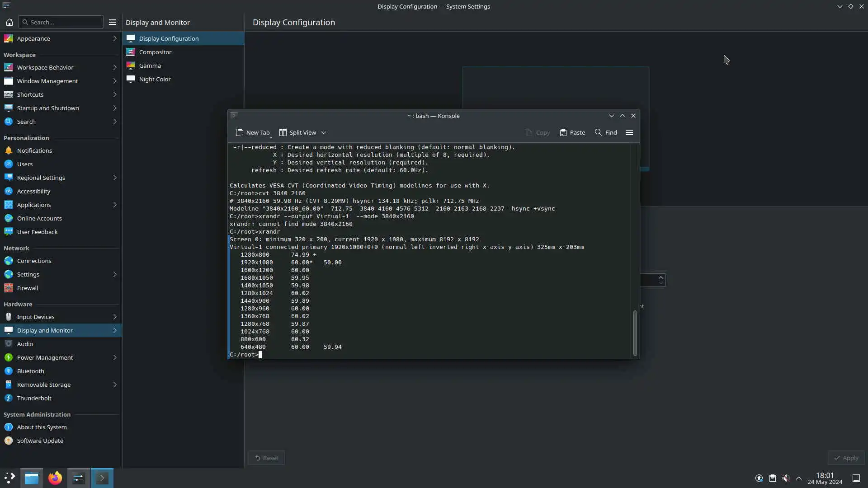Image resolution: width=868 pixels, height=488 pixels.
Task: Click the System Settings home icon
Action: 9,22
